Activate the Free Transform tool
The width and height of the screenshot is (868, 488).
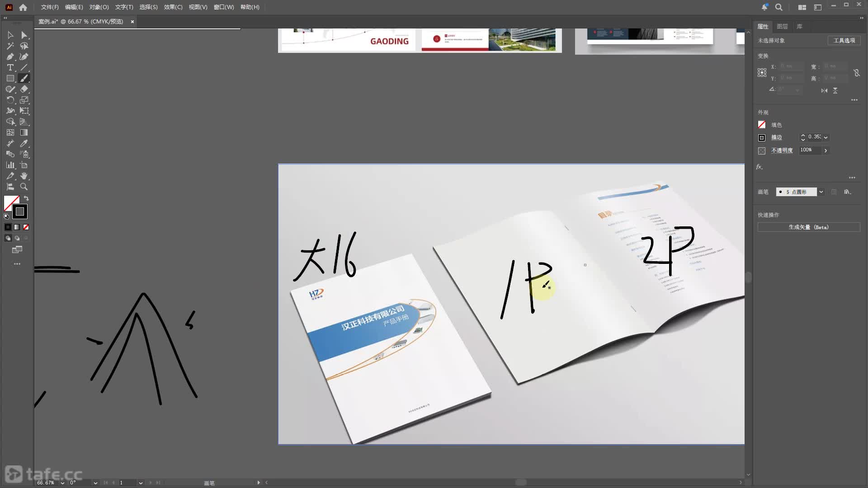coord(24,111)
